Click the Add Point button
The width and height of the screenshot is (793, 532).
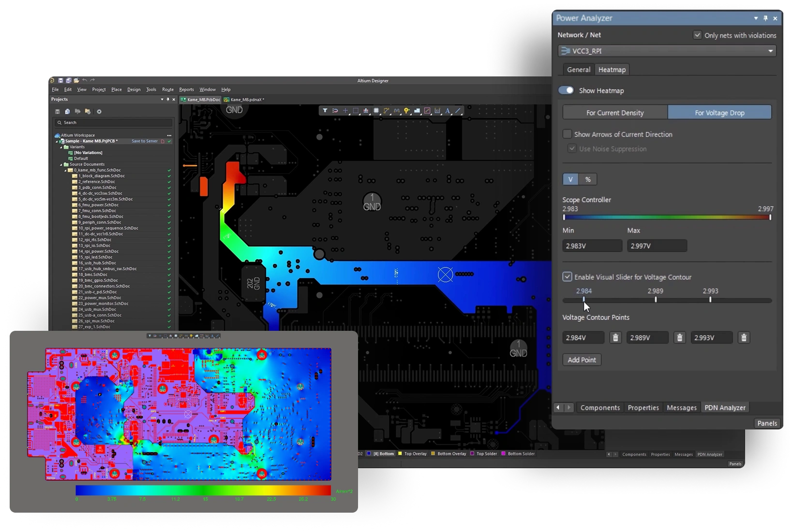point(582,360)
